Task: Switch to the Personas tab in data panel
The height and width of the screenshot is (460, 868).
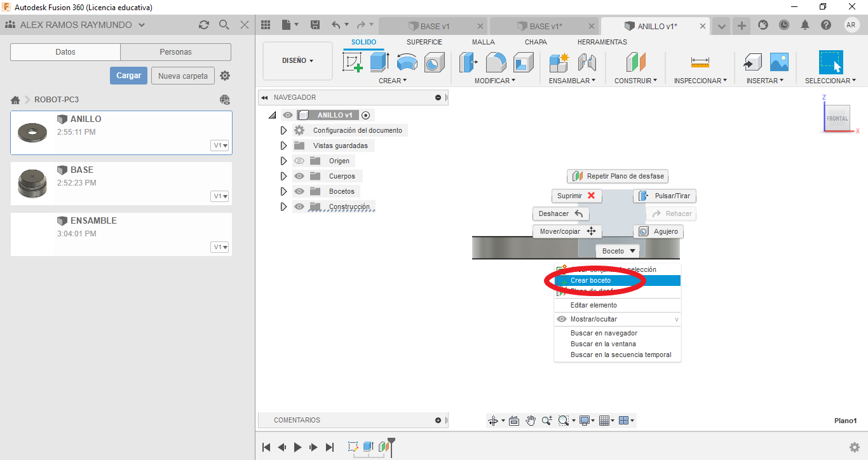Action: pyautogui.click(x=175, y=52)
